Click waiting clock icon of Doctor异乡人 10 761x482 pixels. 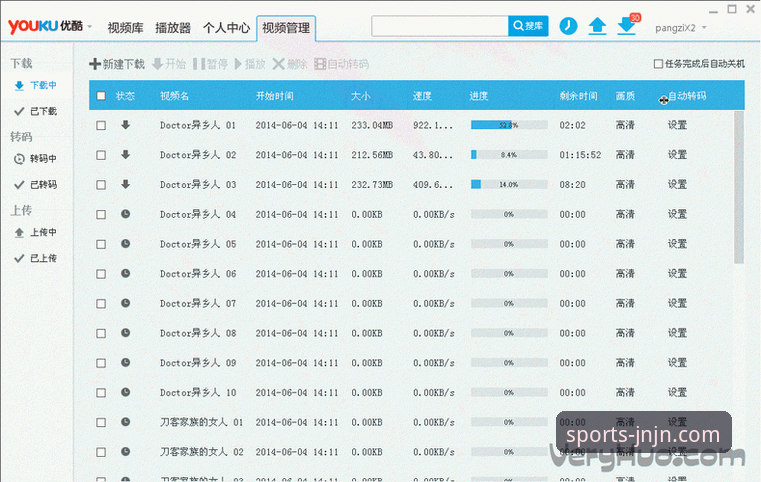[x=125, y=392]
